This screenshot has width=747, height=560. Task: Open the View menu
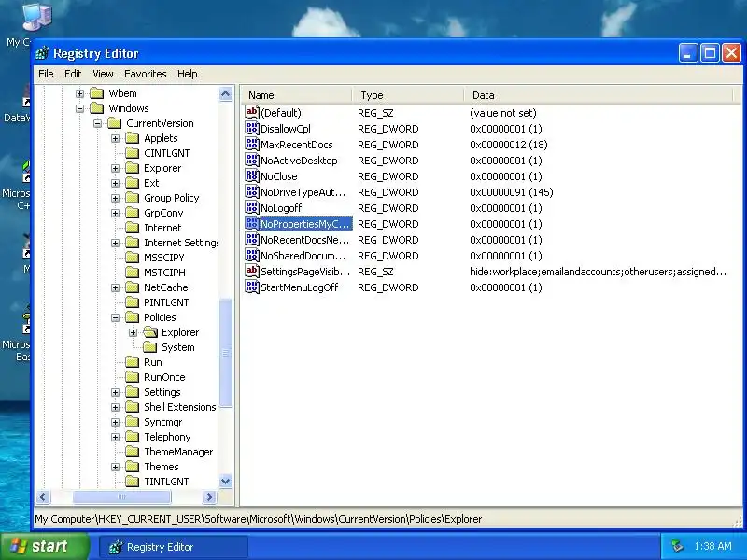click(103, 74)
